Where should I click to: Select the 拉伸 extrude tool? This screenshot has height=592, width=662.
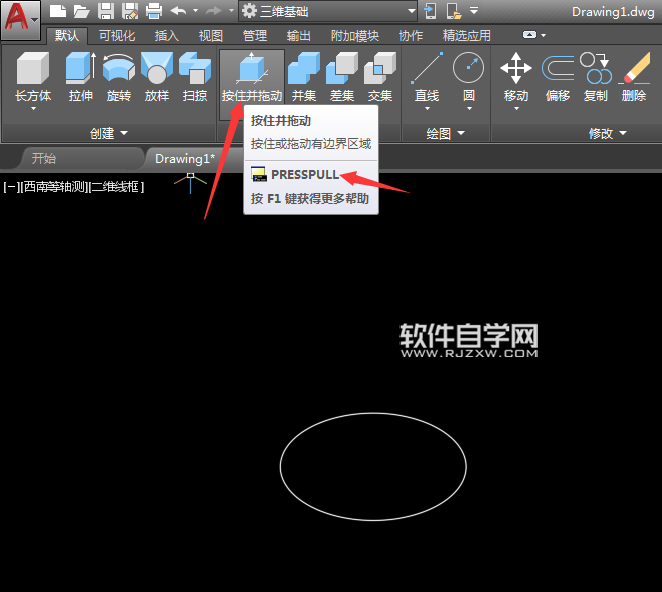point(81,77)
